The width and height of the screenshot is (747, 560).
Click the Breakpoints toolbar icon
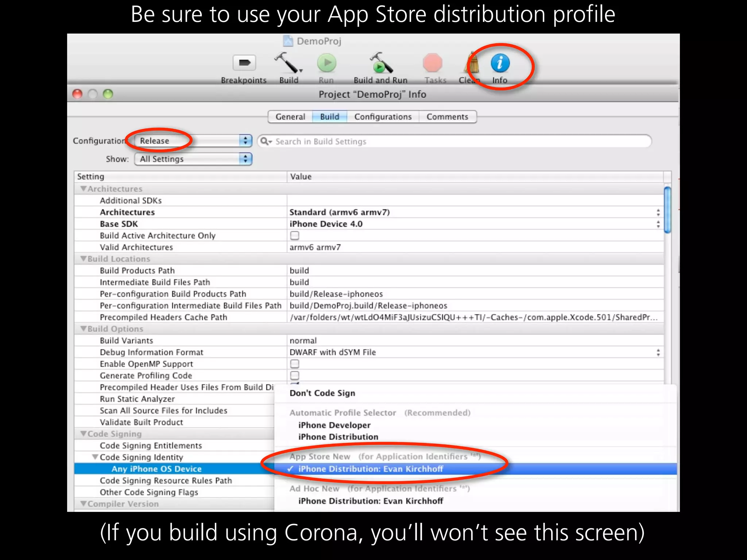click(244, 63)
